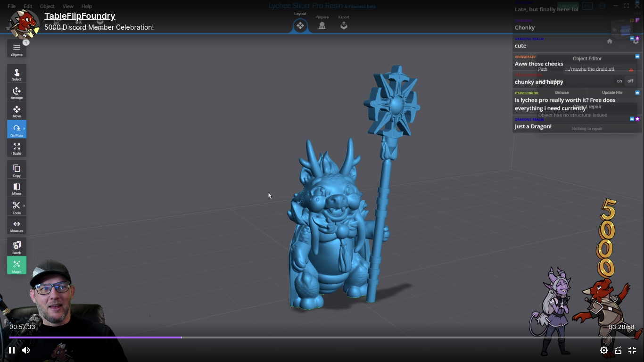Click the Update File button

[612, 93]
